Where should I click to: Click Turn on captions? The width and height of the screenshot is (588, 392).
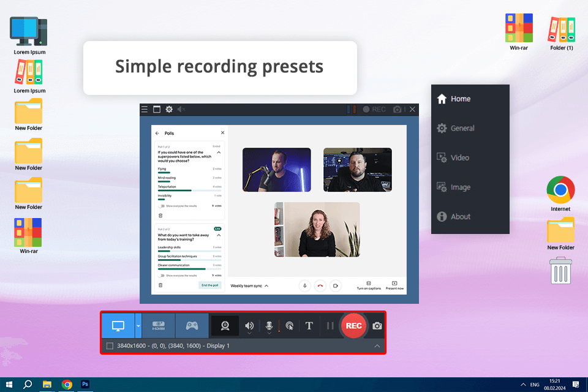coord(369,285)
